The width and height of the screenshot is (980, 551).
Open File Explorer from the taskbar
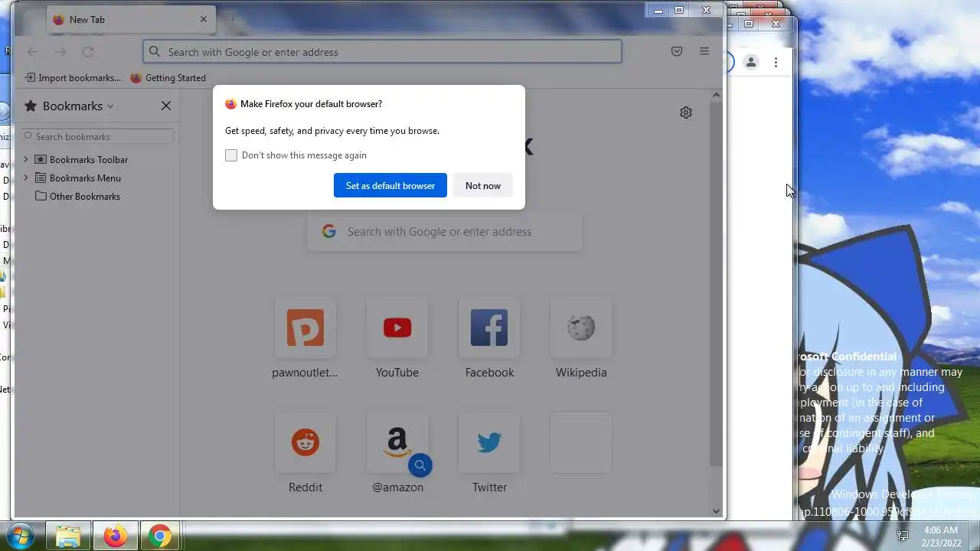pyautogui.click(x=68, y=536)
